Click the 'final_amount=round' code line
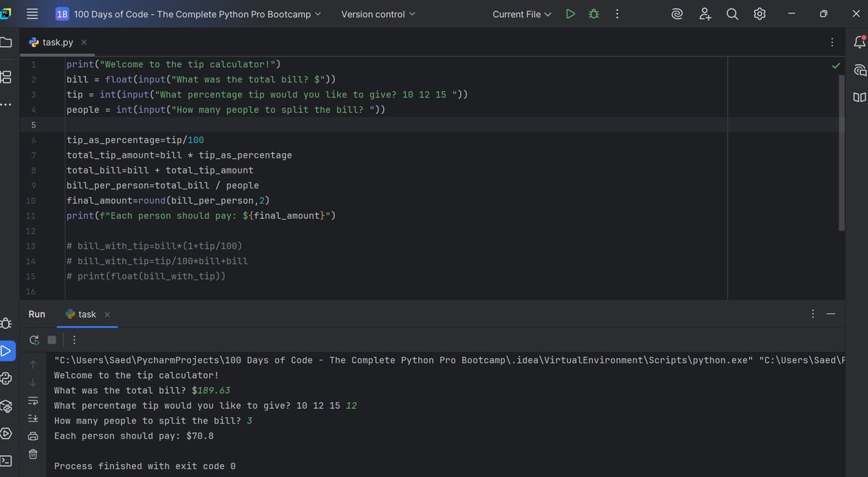The height and width of the screenshot is (477, 868). (169, 200)
